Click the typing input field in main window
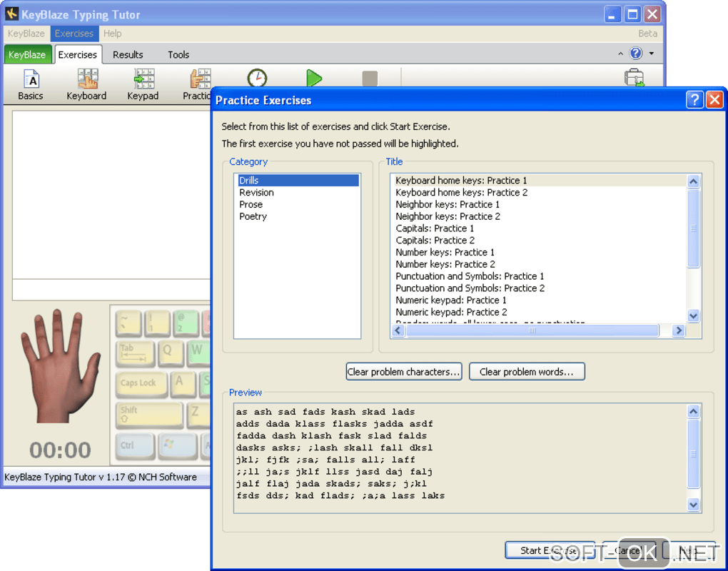This screenshot has height=571, width=728. tap(111, 290)
